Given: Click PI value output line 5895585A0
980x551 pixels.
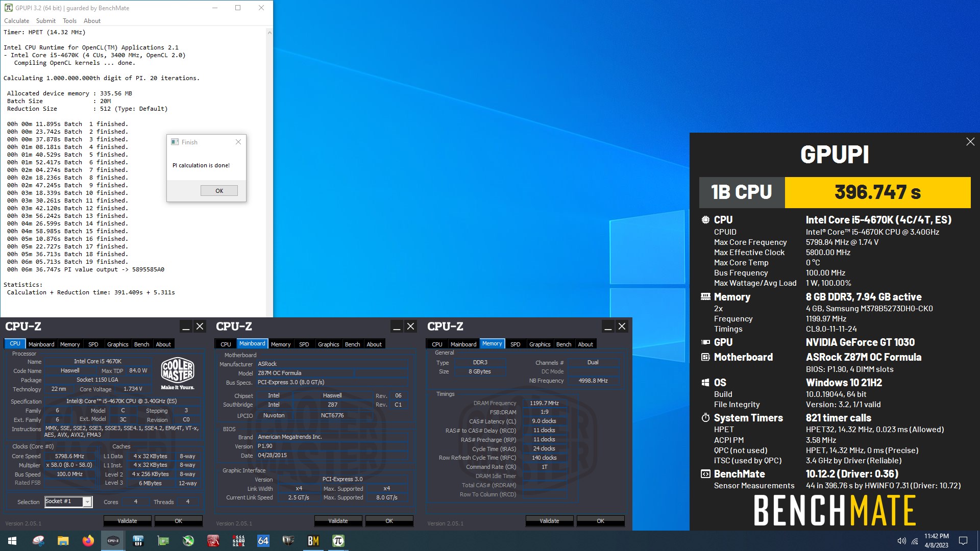Looking at the screenshot, I should point(86,269).
